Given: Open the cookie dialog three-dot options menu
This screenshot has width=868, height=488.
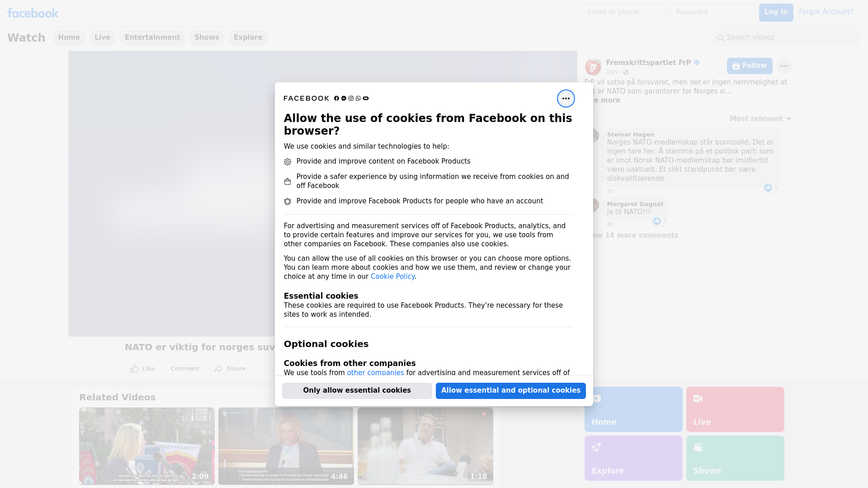Looking at the screenshot, I should pos(566,99).
